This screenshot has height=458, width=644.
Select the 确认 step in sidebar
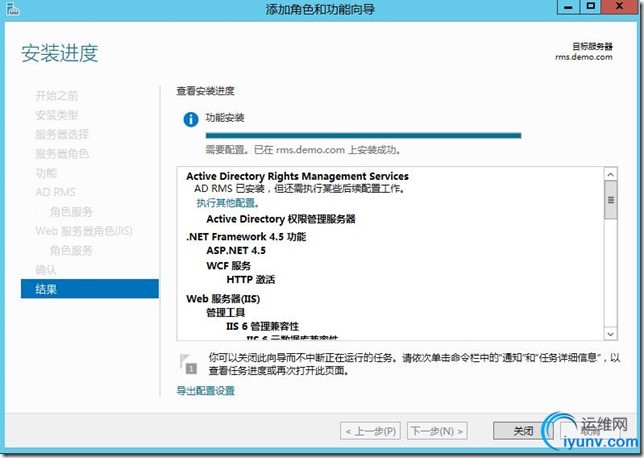coord(46,269)
